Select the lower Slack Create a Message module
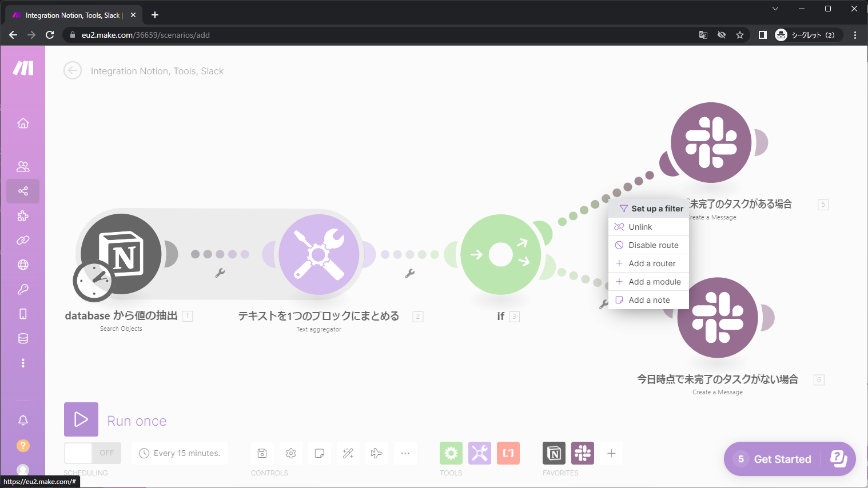Screen dimensions: 868x488 tap(718, 318)
